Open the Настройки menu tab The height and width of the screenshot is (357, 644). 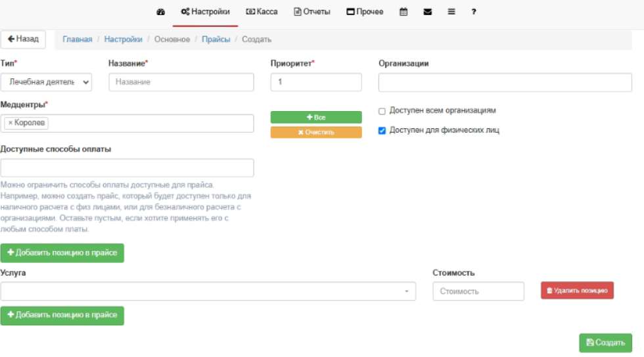pos(205,12)
